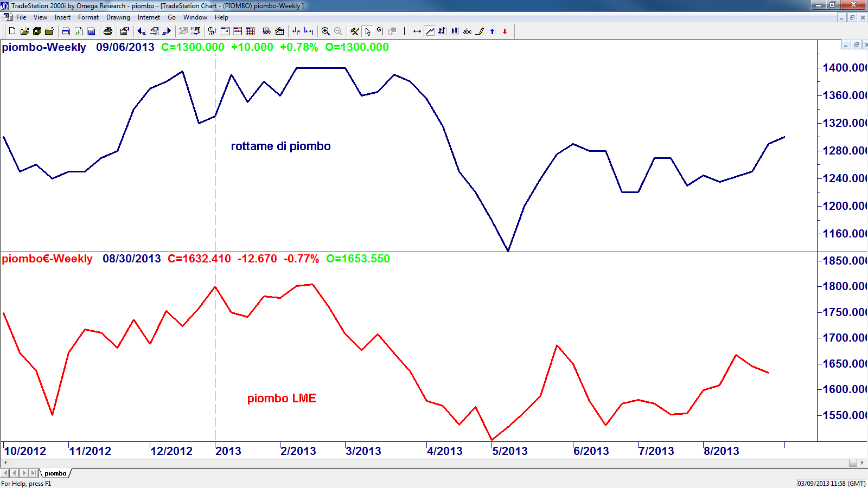The width and height of the screenshot is (868, 488).
Task: Click the 'piombo-Weekly' chart title
Action: pos(44,47)
